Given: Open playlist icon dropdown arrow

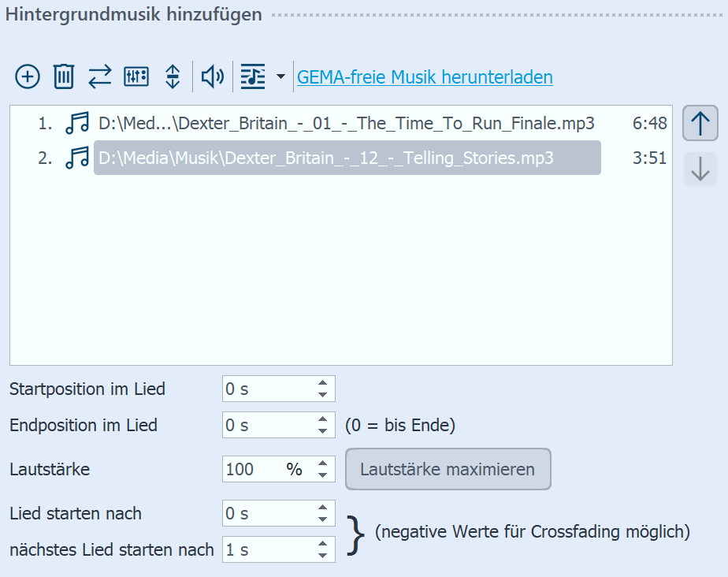Looking at the screenshot, I should [280, 77].
